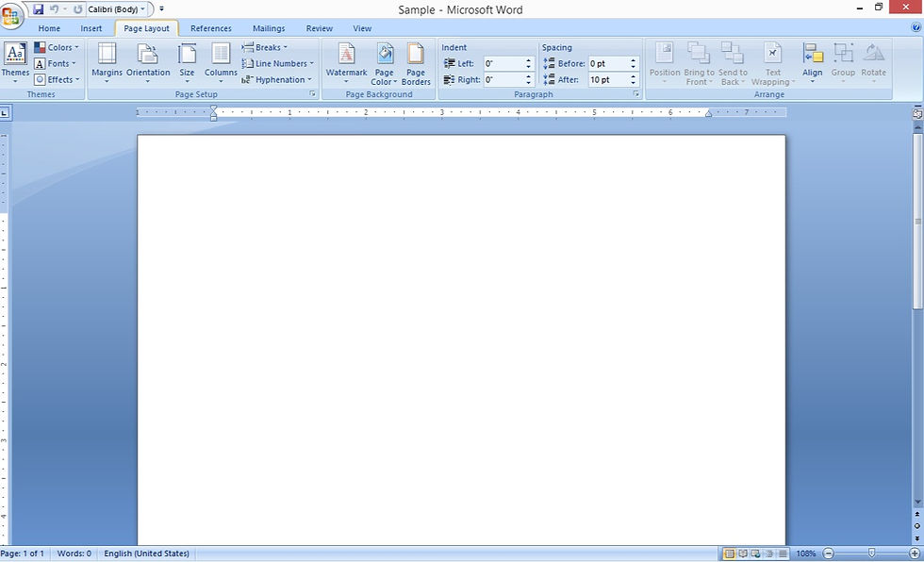Redo the last action
This screenshot has height=562, width=924.
77,9
